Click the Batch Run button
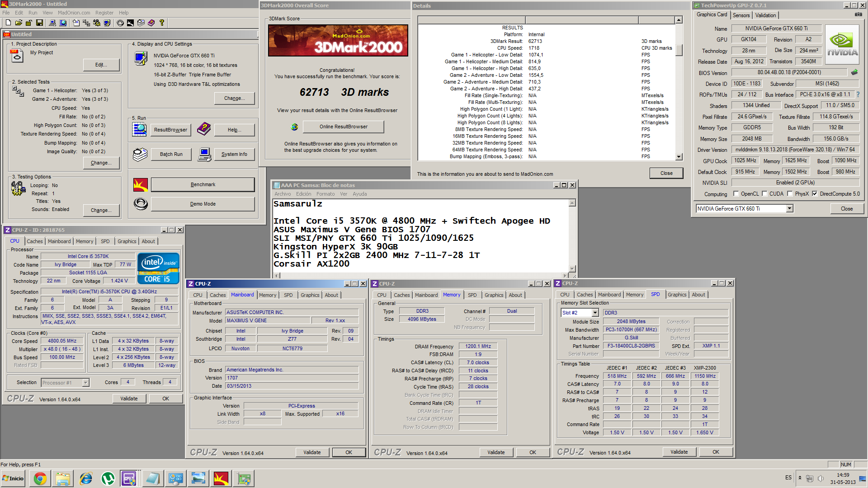This screenshot has width=868, height=488. [171, 155]
